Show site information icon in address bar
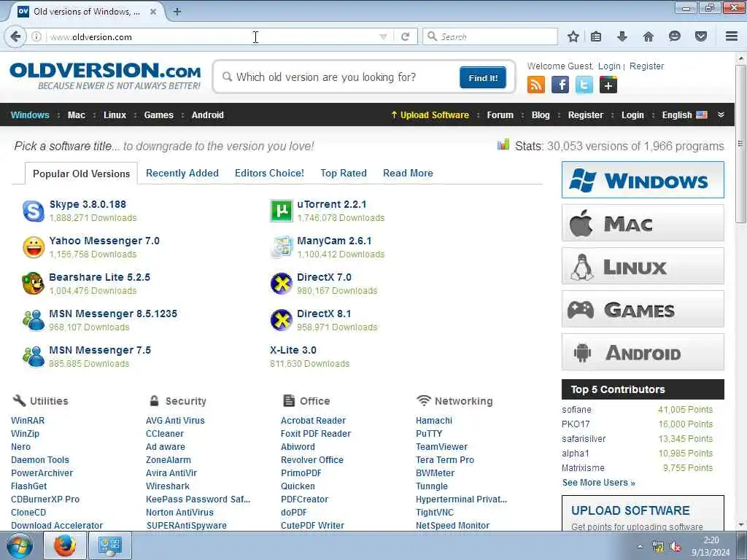The width and height of the screenshot is (747, 560). click(x=36, y=36)
